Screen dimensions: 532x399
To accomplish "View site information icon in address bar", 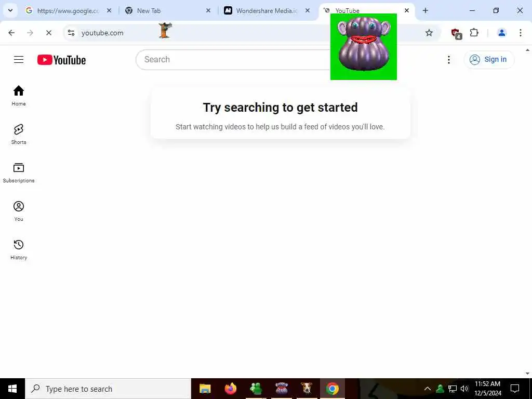I will click(71, 33).
